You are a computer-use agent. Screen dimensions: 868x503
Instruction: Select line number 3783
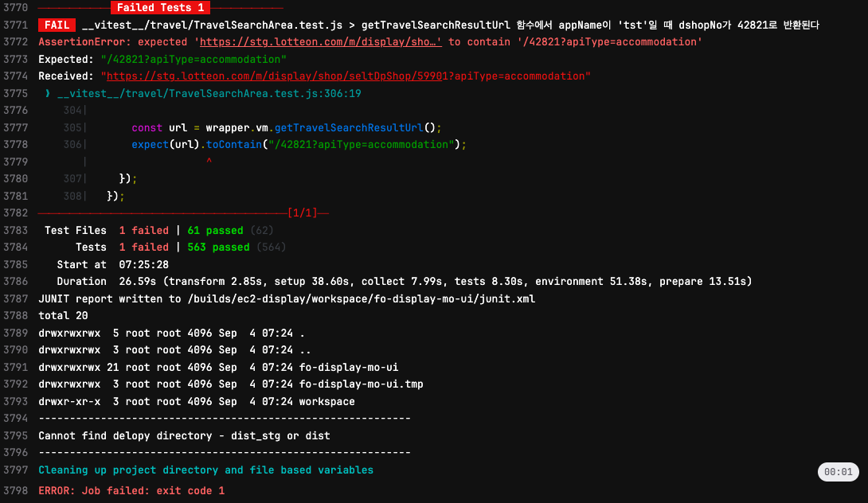point(15,230)
